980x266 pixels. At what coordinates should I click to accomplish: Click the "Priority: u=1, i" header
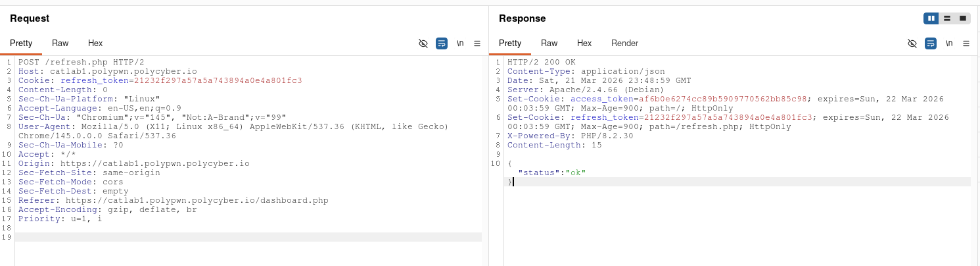60,219
